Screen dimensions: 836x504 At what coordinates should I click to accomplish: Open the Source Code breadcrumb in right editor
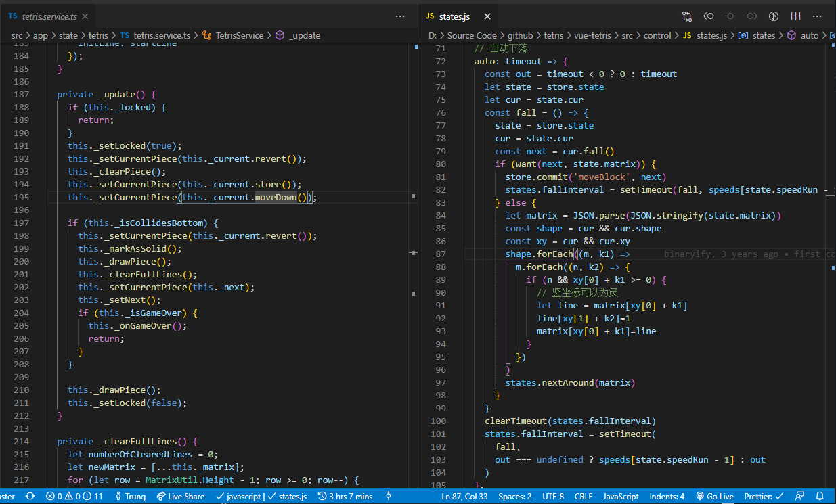(x=472, y=35)
